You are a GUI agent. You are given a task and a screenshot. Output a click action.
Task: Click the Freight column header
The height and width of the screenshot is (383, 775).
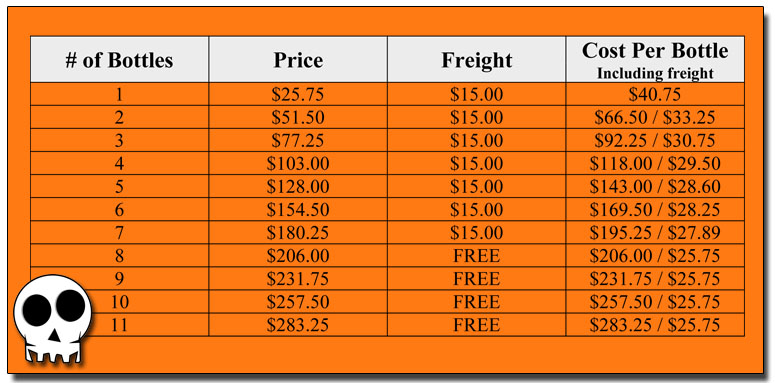(476, 59)
